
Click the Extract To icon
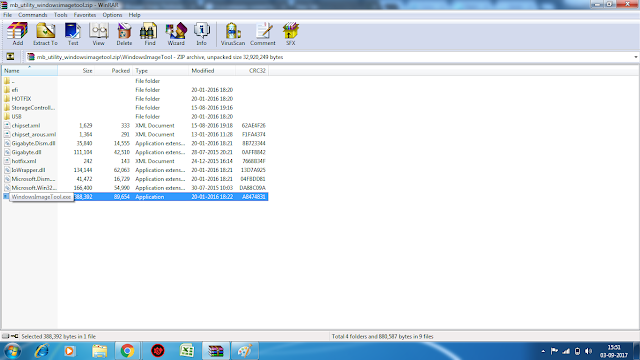[45, 34]
